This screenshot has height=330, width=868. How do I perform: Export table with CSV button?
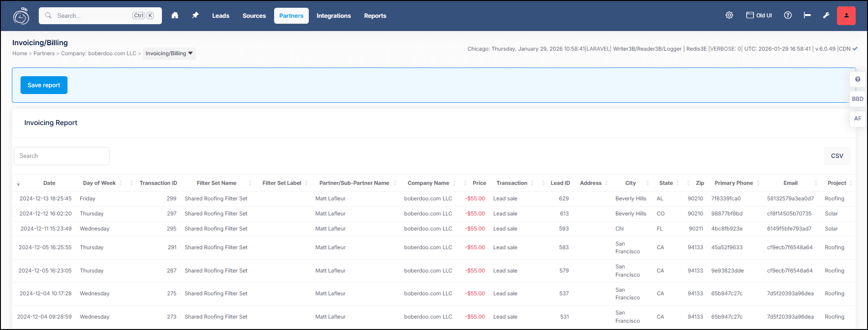(837, 156)
